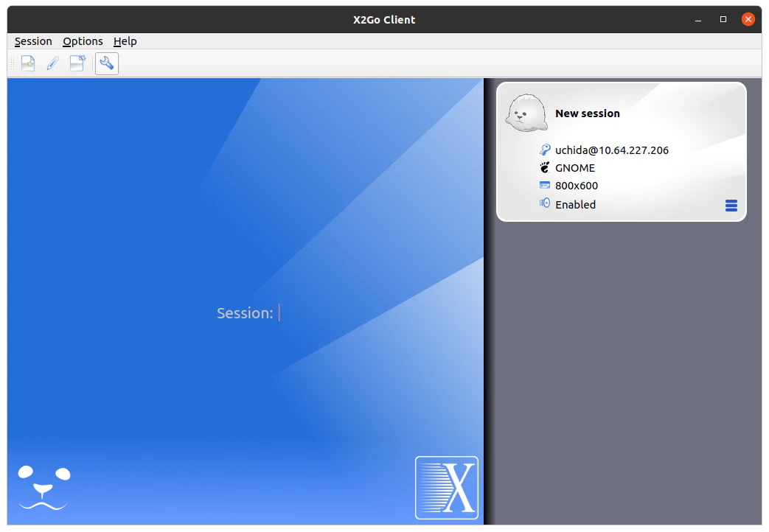The image size is (769, 532).
Task: Click the 'Enabled' sound status text
Action: (x=575, y=204)
